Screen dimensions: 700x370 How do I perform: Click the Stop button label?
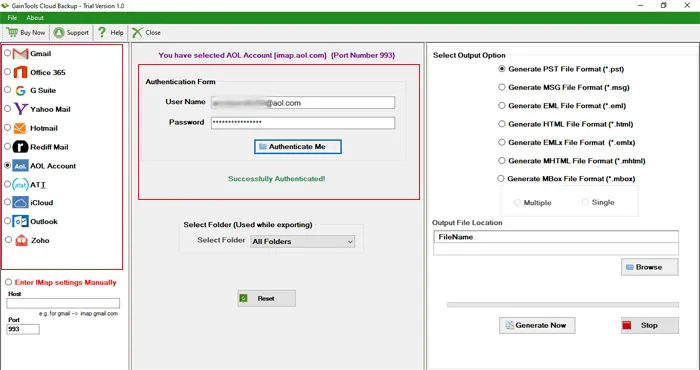pos(649,325)
